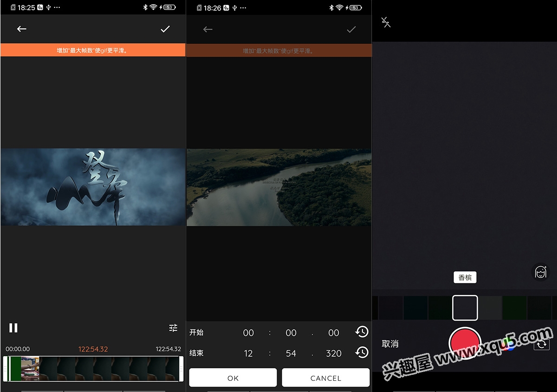Tap the 香槟 filter label
557x392 pixels.
click(x=465, y=277)
